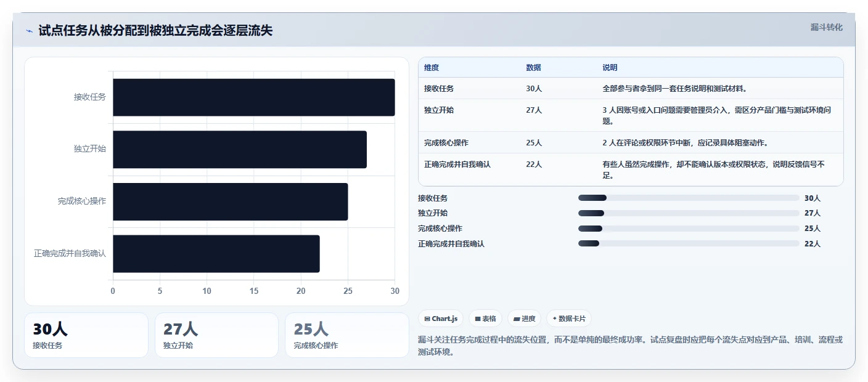Click the description starting 3 人因账号
This screenshot has height=382, width=868.
point(717,116)
